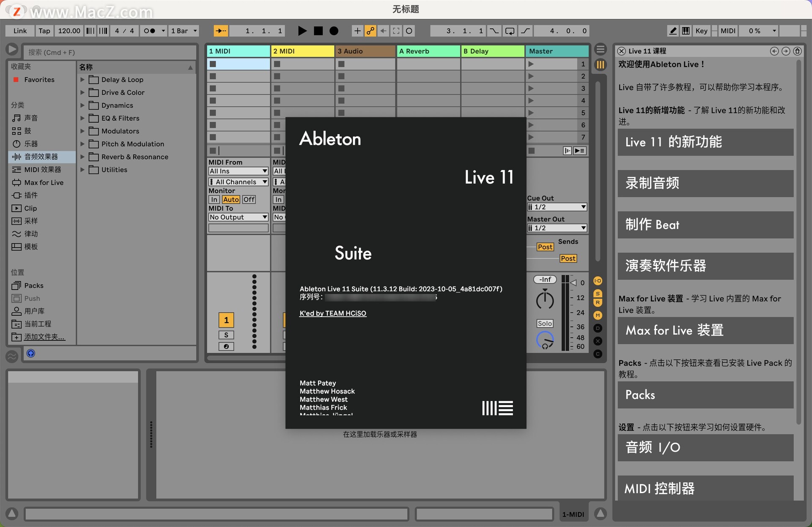This screenshot has height=527, width=812.
Task: Open the All Channels dropdown
Action: pos(239,182)
